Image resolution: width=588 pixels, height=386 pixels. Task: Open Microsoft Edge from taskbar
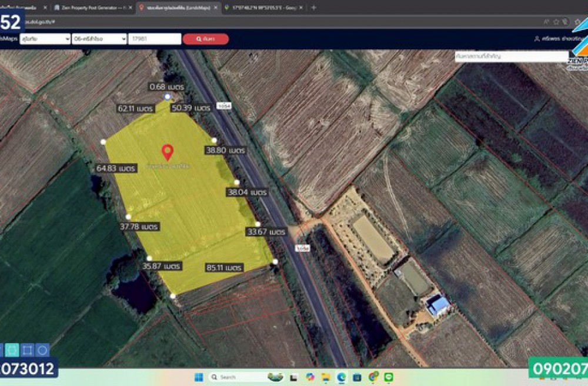[x=342, y=377]
